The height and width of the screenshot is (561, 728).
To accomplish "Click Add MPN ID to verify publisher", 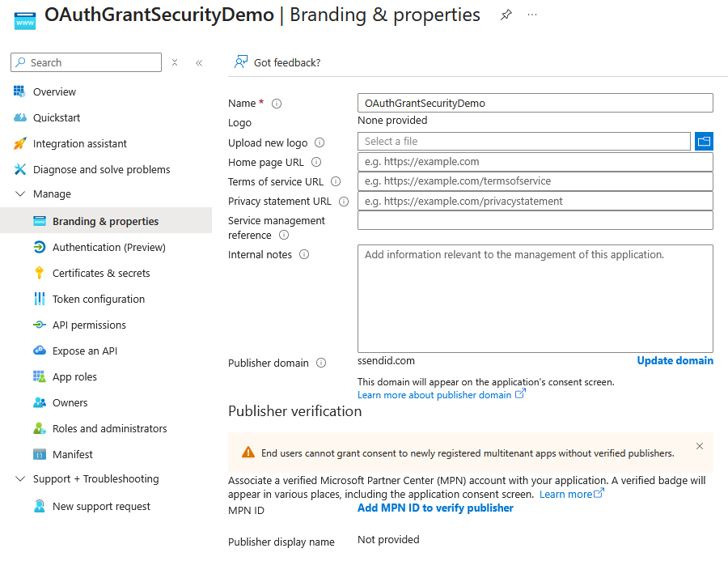I will [x=435, y=508].
